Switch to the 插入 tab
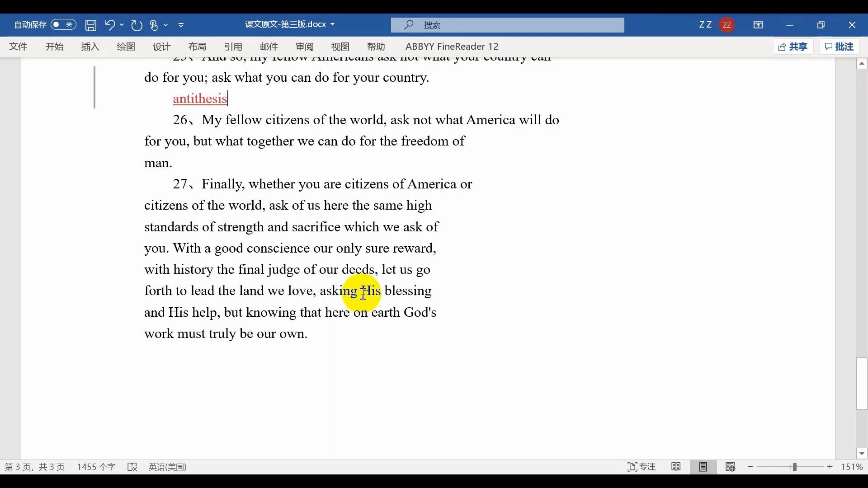This screenshot has height=488, width=868. (x=90, y=47)
